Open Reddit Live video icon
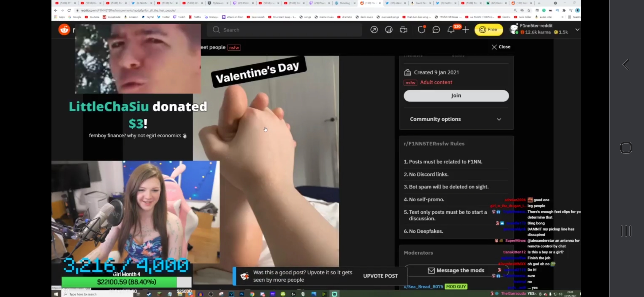 pyautogui.click(x=403, y=30)
